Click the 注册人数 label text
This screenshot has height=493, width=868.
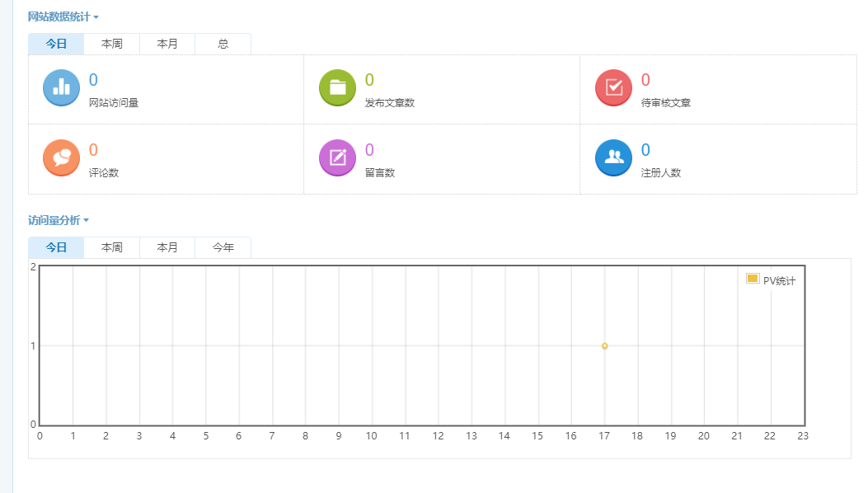660,173
